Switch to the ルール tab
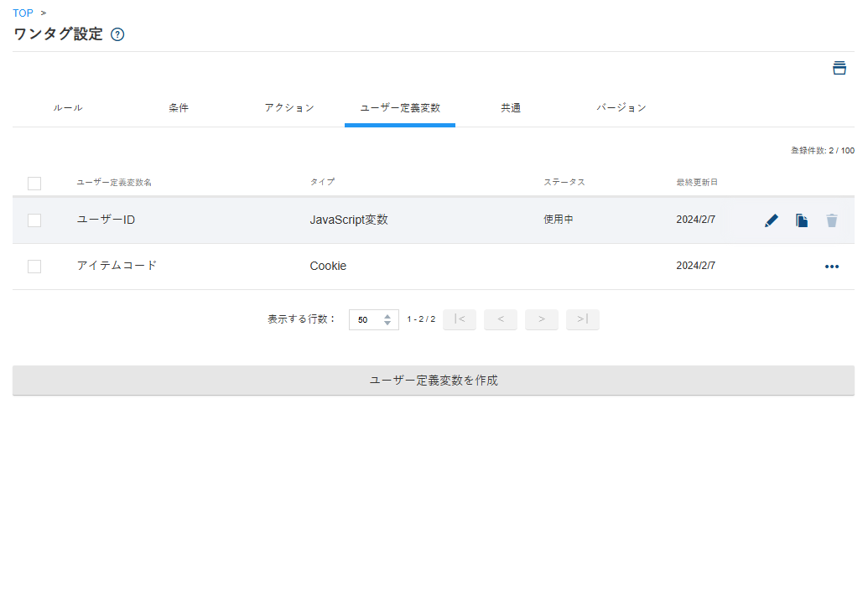 click(x=68, y=108)
